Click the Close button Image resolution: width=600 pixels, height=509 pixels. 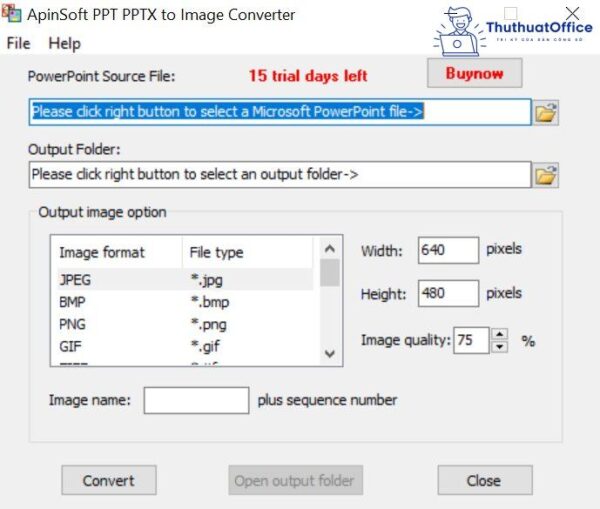pos(485,480)
